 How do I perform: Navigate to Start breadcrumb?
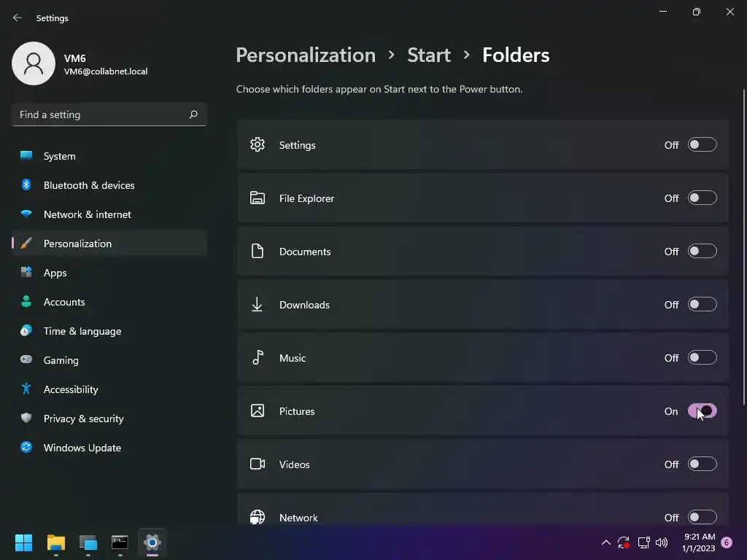(x=429, y=55)
